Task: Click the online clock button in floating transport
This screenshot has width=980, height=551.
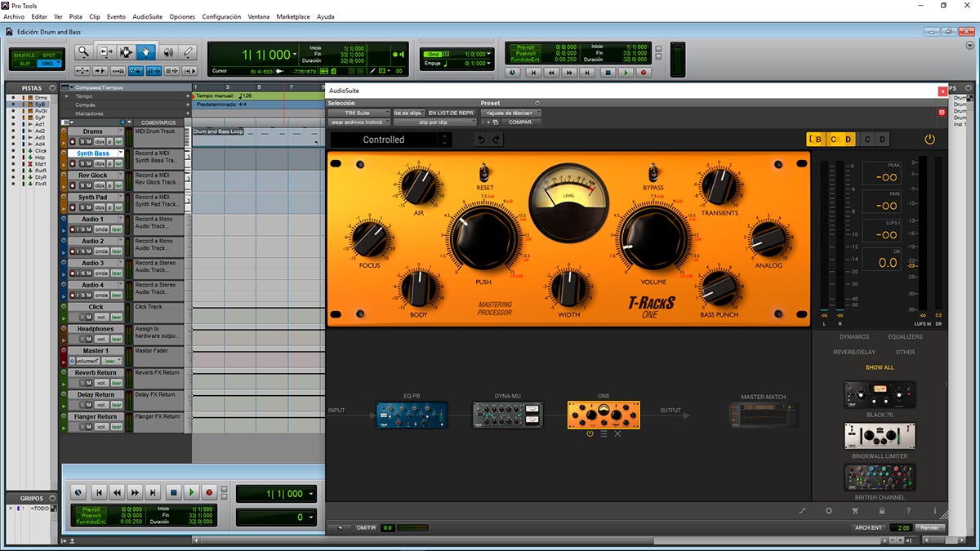Action: click(78, 492)
